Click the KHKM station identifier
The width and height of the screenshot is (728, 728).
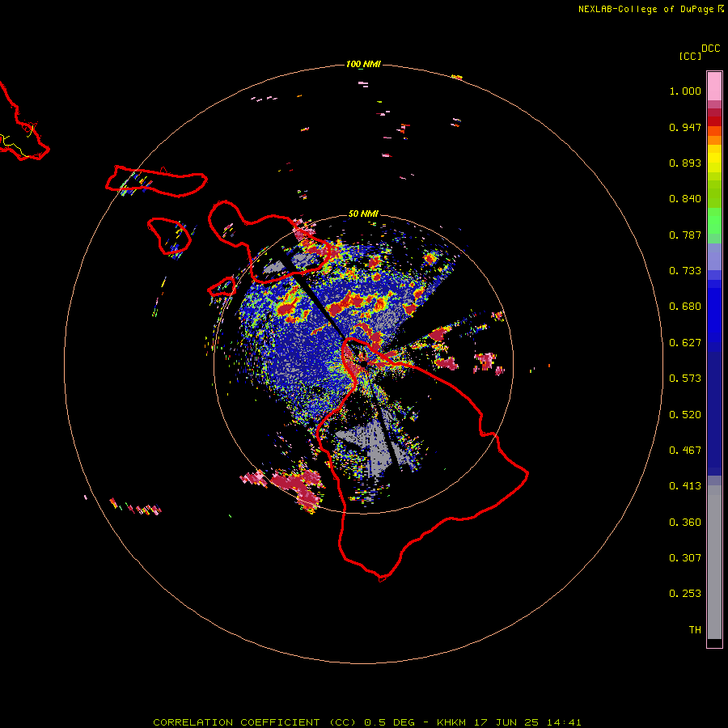[451, 722]
